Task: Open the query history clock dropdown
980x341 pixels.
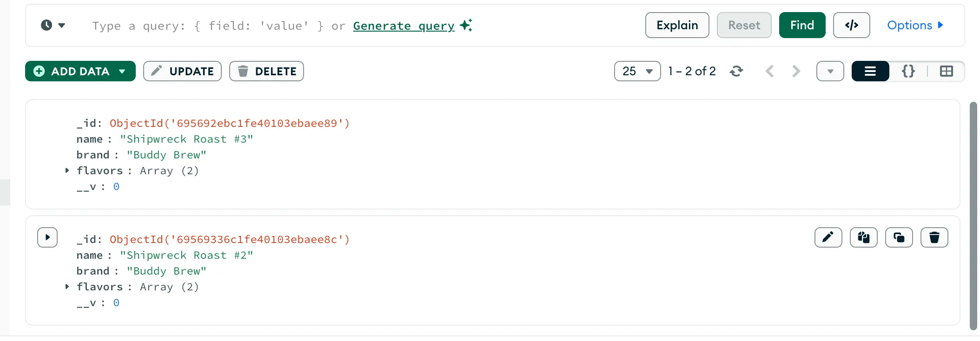Action: (x=53, y=25)
